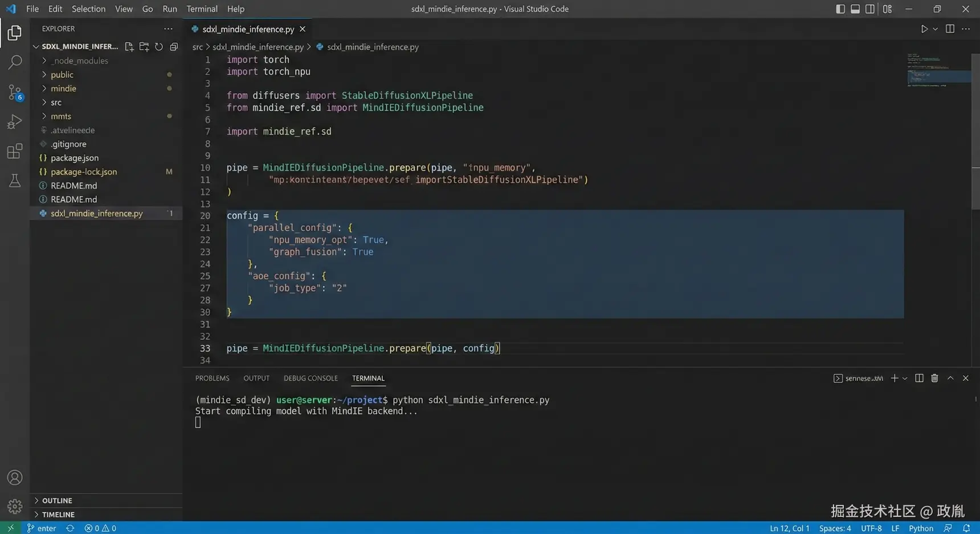Expand the public folder
Image resolution: width=980 pixels, height=534 pixels.
click(62, 75)
